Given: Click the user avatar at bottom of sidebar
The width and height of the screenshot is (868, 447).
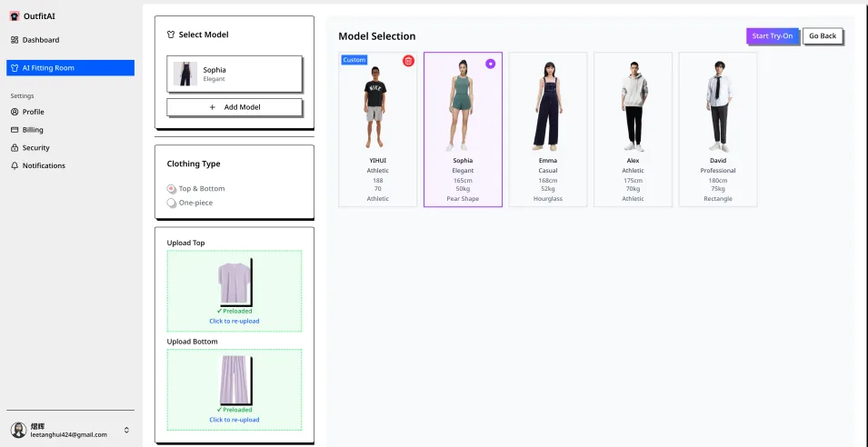Looking at the screenshot, I should pos(19,431).
